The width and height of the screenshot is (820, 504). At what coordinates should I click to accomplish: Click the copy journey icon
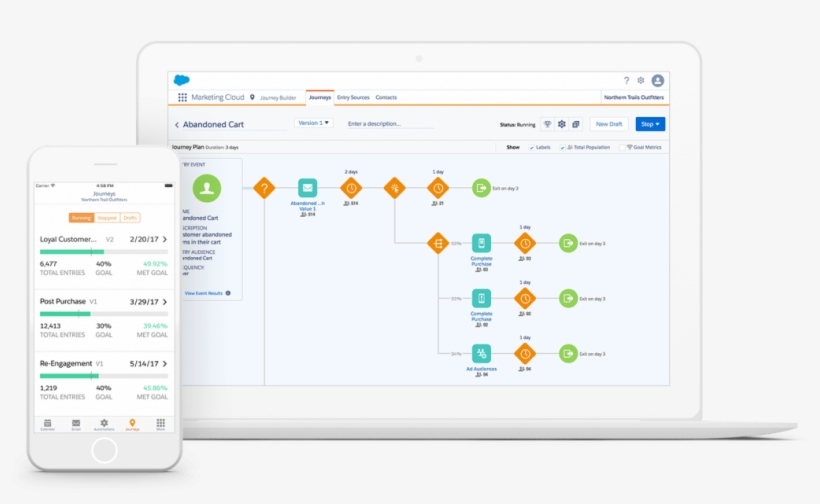coord(576,124)
